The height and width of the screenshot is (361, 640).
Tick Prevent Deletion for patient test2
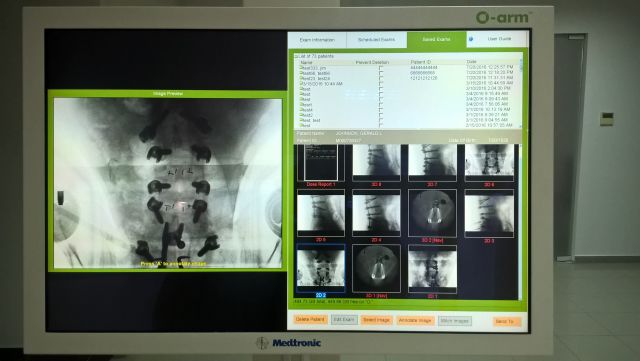(x=381, y=116)
